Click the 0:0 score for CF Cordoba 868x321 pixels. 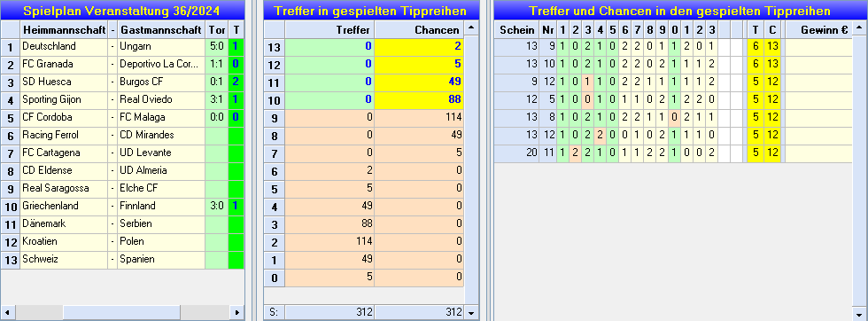tap(216, 118)
